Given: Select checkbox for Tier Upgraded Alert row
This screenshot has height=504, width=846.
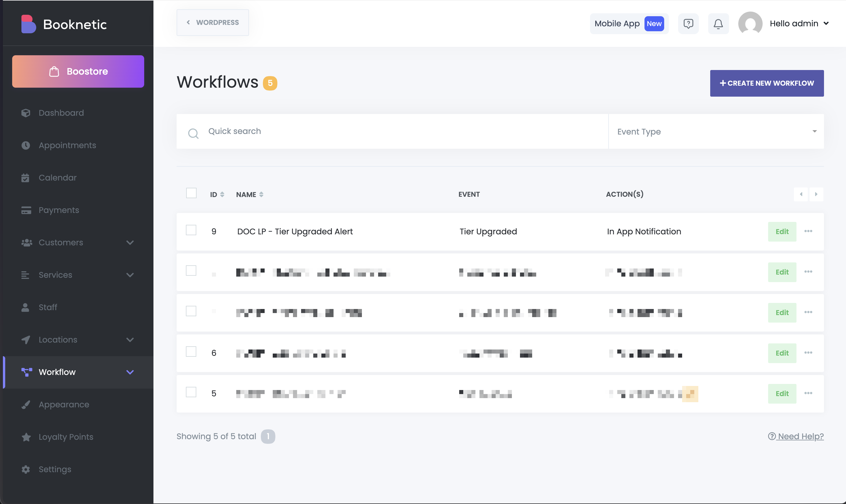Looking at the screenshot, I should (191, 230).
